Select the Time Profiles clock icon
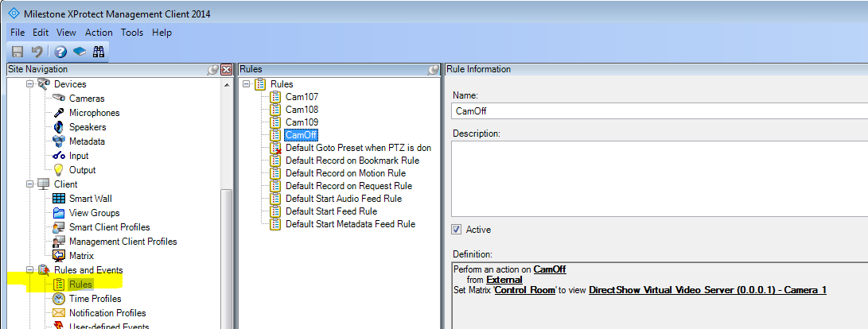This screenshot has width=868, height=329. click(x=59, y=299)
